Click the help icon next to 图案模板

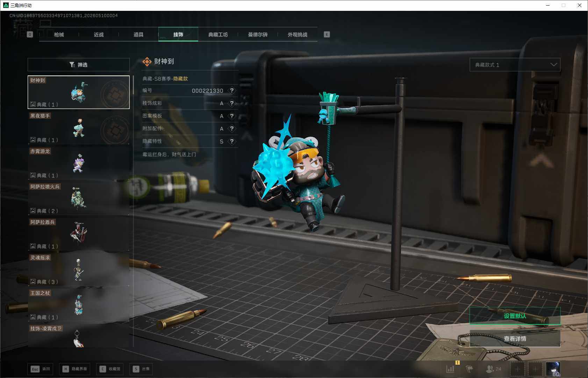(232, 116)
